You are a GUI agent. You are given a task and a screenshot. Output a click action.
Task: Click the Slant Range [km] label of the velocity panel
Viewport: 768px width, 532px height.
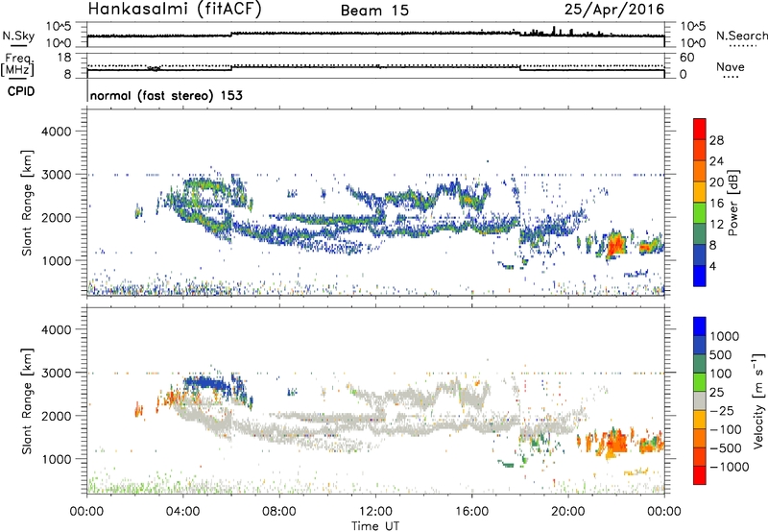(27, 400)
